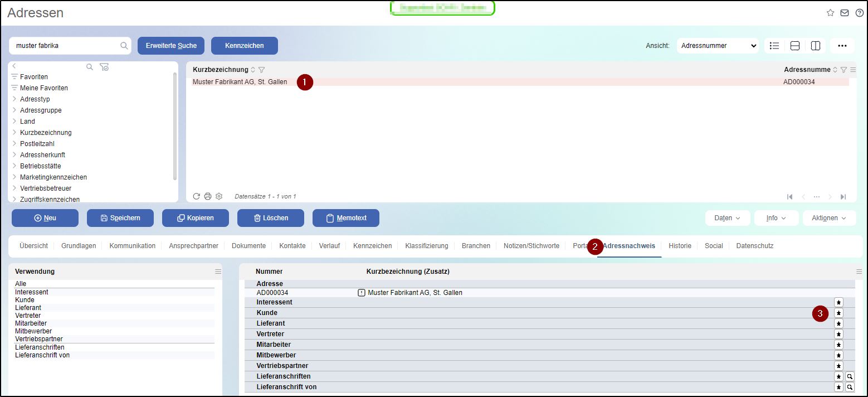Expand the Daten dropdown menu
This screenshot has width=868, height=397.
pyautogui.click(x=728, y=218)
